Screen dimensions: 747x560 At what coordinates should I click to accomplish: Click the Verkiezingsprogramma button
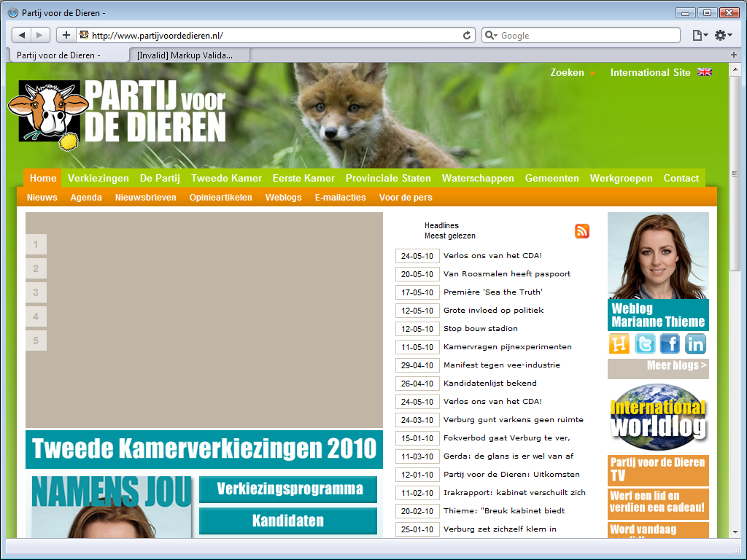pyautogui.click(x=288, y=489)
